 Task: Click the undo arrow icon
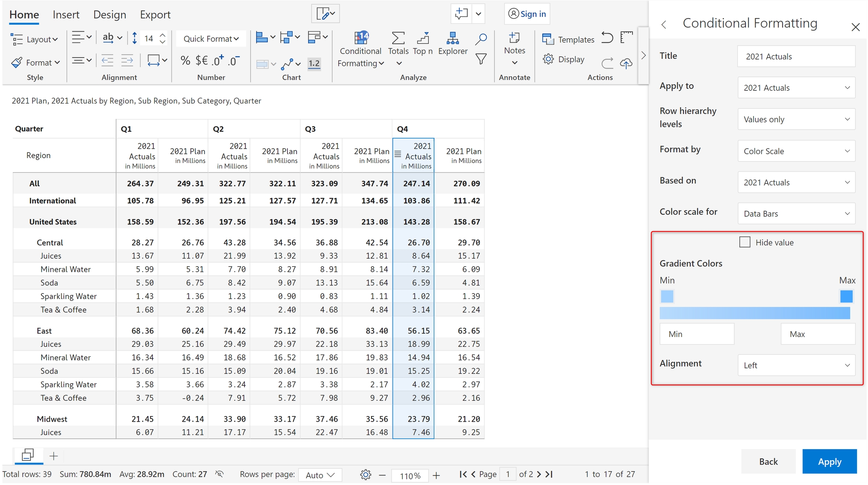pos(607,38)
